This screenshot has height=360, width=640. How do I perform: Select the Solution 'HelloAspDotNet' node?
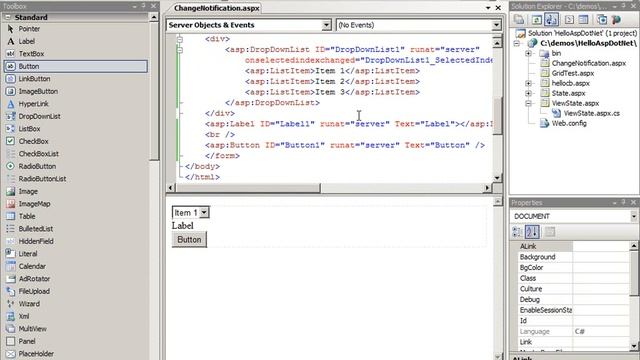(582, 33)
